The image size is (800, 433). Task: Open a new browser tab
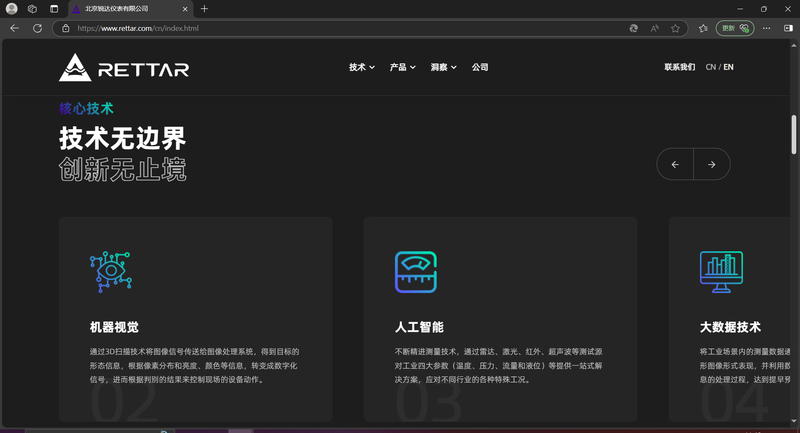(204, 9)
